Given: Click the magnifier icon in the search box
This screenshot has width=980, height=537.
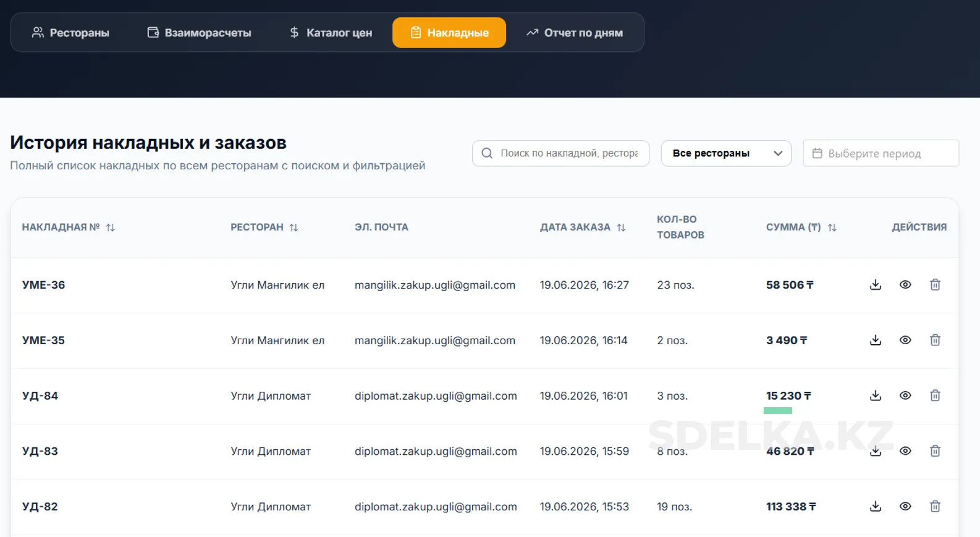Looking at the screenshot, I should coord(487,153).
